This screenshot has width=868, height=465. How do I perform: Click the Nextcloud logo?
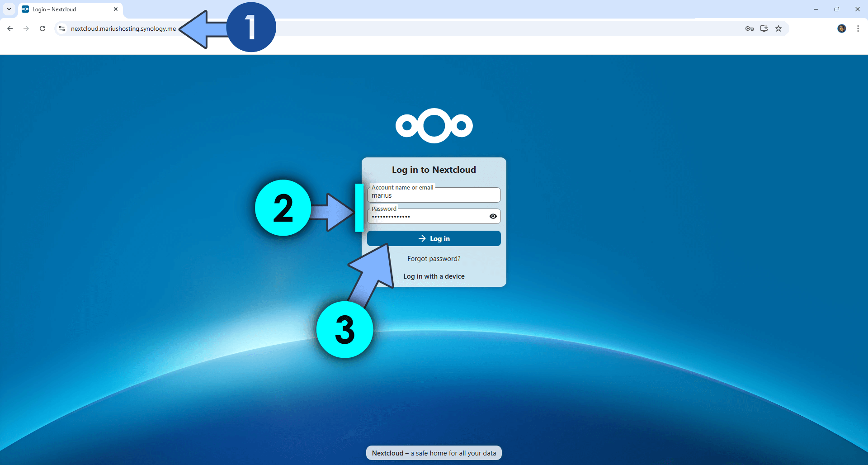coord(434,126)
